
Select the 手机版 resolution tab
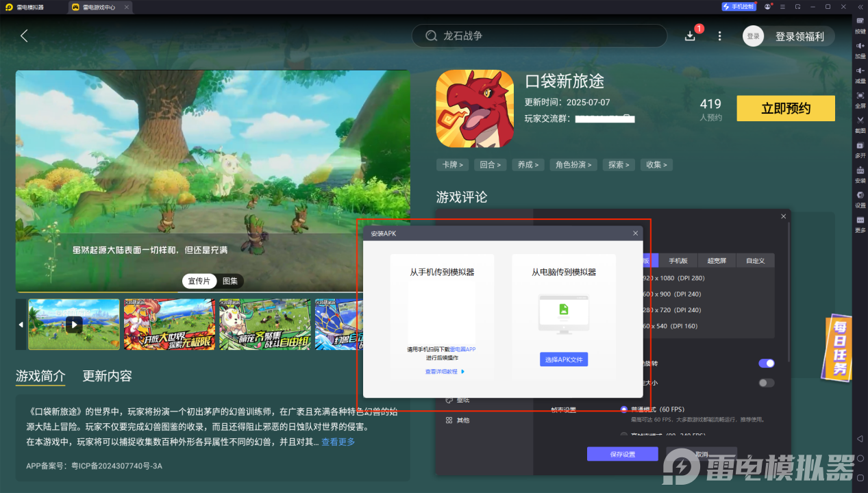(x=678, y=260)
